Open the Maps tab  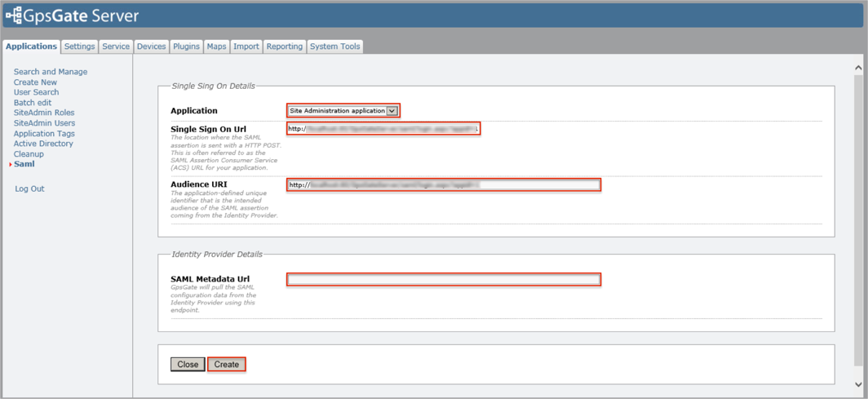(216, 47)
